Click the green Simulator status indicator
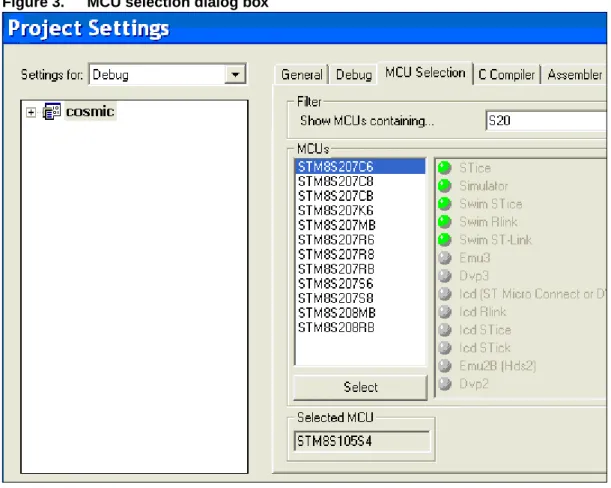The width and height of the screenshot is (611, 488). (445, 186)
